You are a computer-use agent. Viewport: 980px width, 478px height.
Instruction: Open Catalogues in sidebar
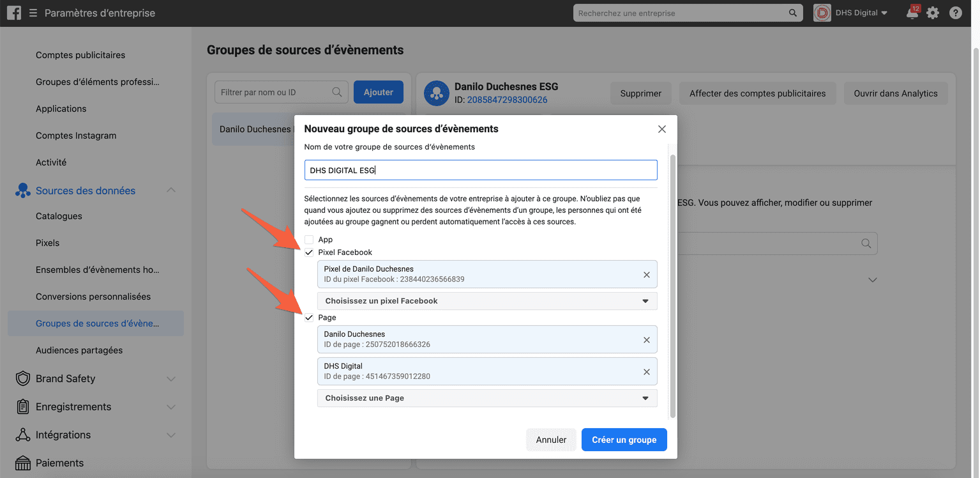click(x=59, y=216)
